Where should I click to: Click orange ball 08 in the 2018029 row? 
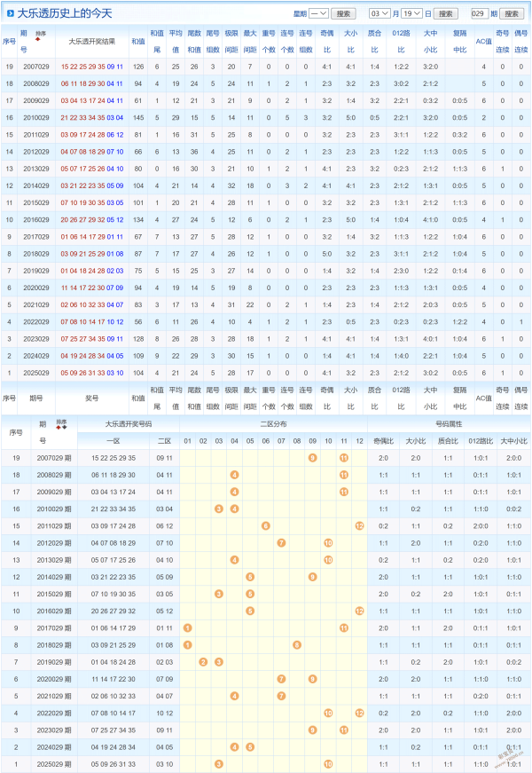click(x=297, y=644)
